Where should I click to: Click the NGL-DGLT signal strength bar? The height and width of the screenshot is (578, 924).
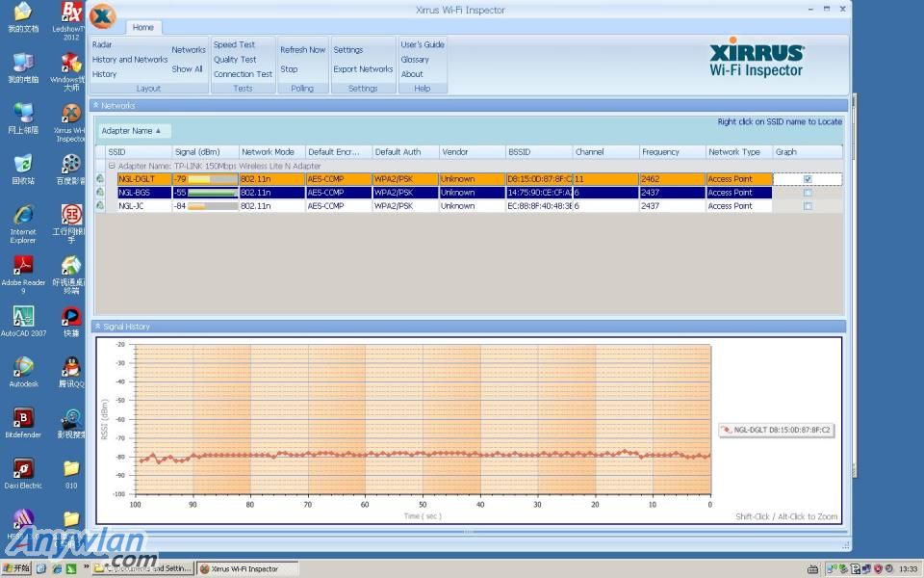(x=212, y=179)
